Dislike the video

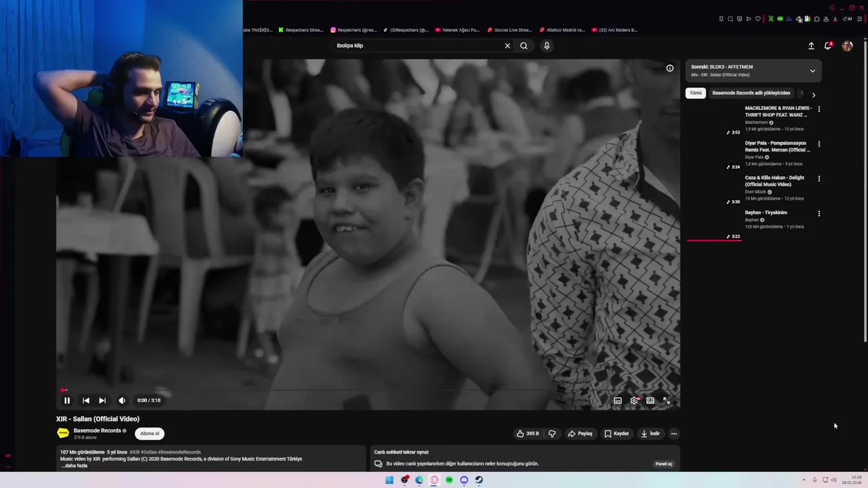tap(552, 434)
